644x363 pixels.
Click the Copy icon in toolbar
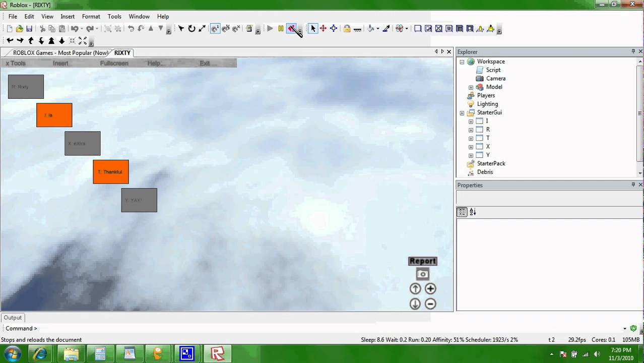coord(52,29)
